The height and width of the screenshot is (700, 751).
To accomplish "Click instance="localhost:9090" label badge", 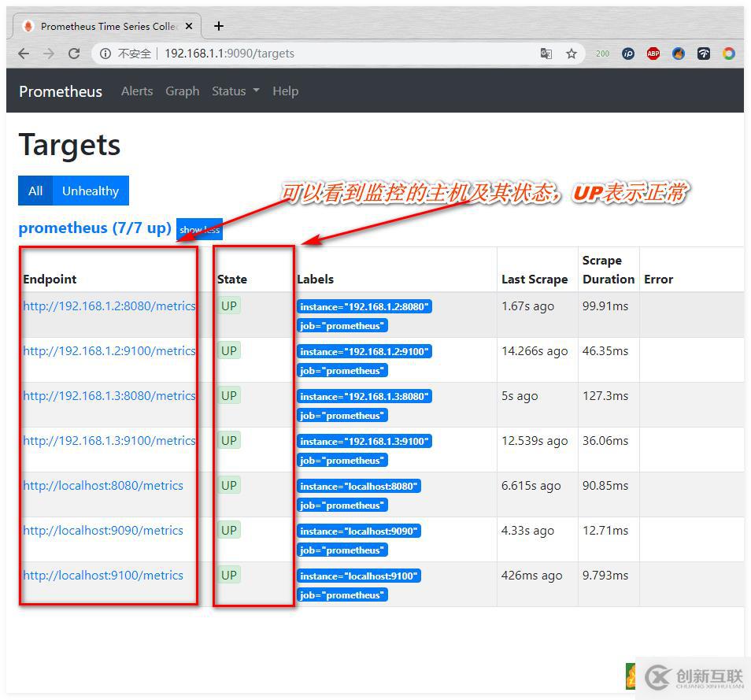I will 359,531.
